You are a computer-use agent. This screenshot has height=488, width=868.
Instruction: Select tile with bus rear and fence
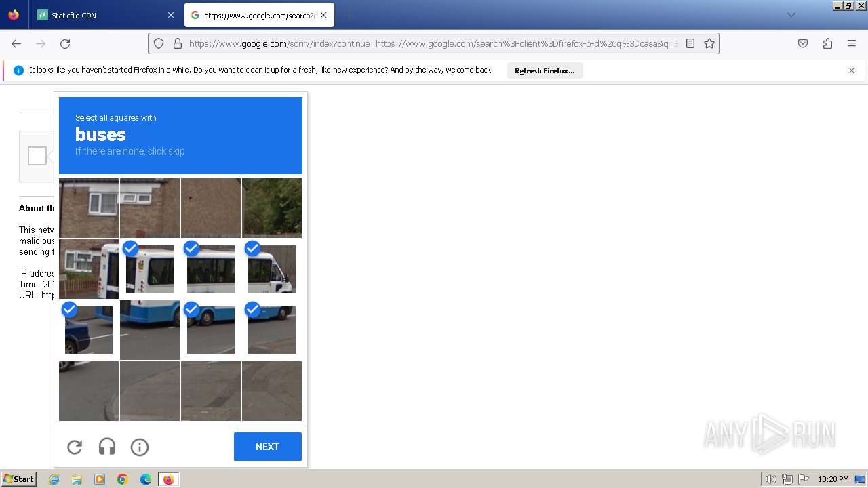89,269
